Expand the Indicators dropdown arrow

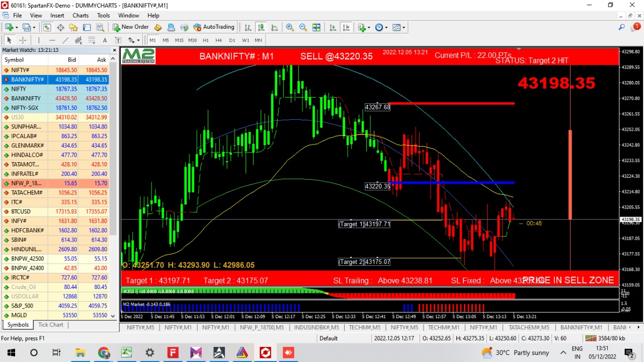pyautogui.click(x=369, y=27)
